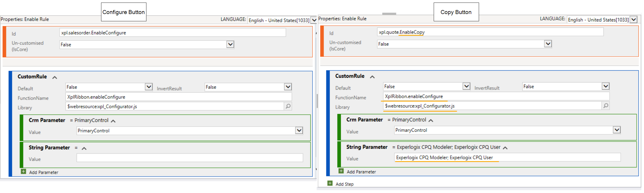Click Library field in Copy panel
The height and width of the screenshot is (193, 644).
492,106
